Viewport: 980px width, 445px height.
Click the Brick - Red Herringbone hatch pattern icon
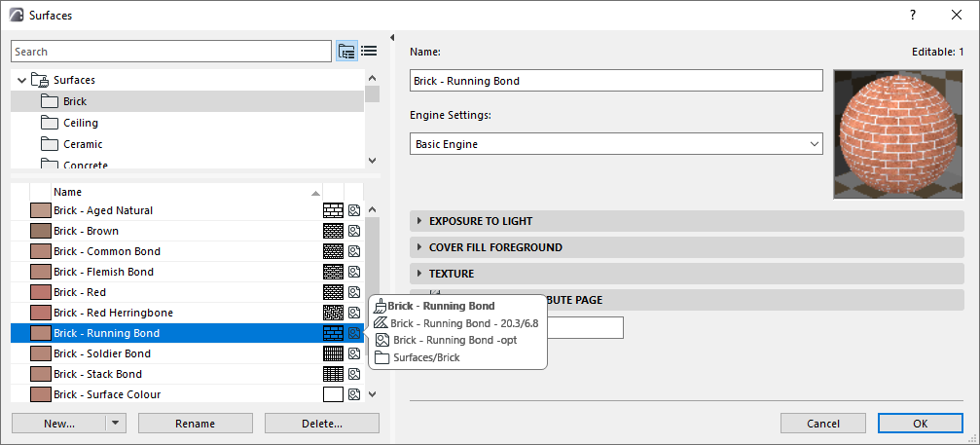[333, 313]
